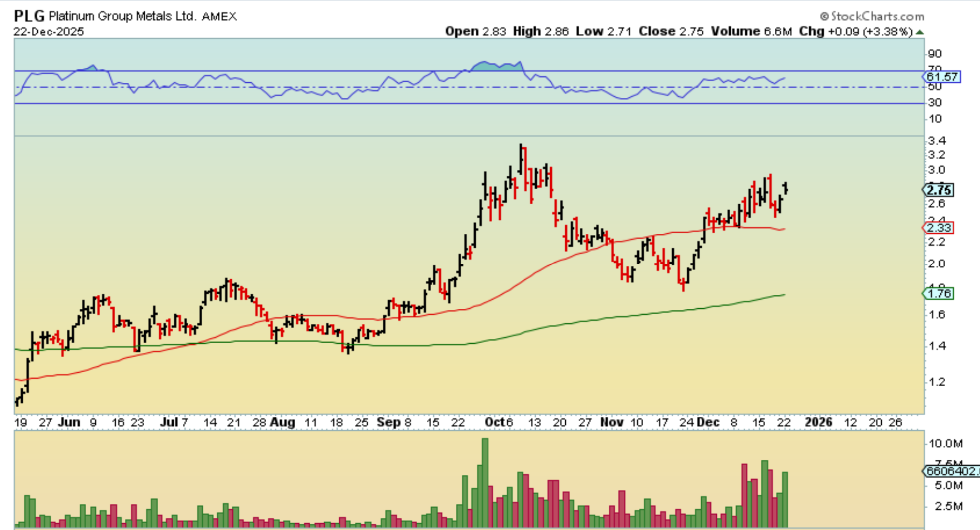Click the RSI 61.57 value tag
980x530 pixels.
(941, 77)
